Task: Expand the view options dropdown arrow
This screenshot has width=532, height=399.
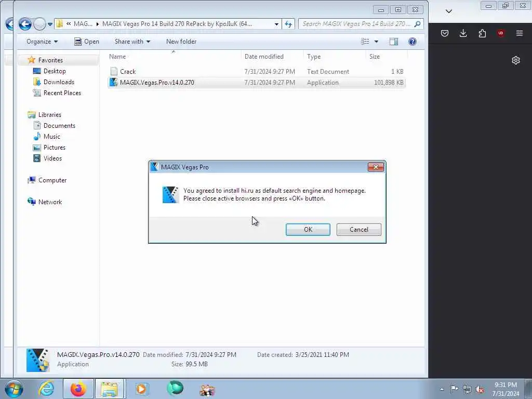Action: click(376, 42)
